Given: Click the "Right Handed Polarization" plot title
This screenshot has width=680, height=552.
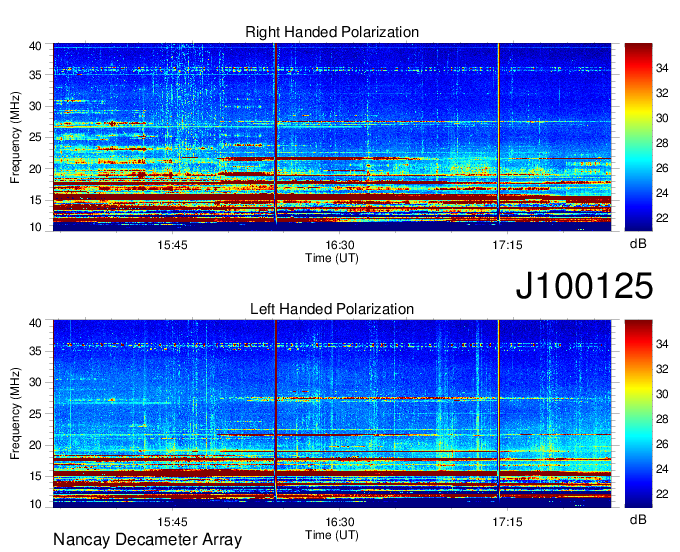Looking at the screenshot, I should (332, 32).
